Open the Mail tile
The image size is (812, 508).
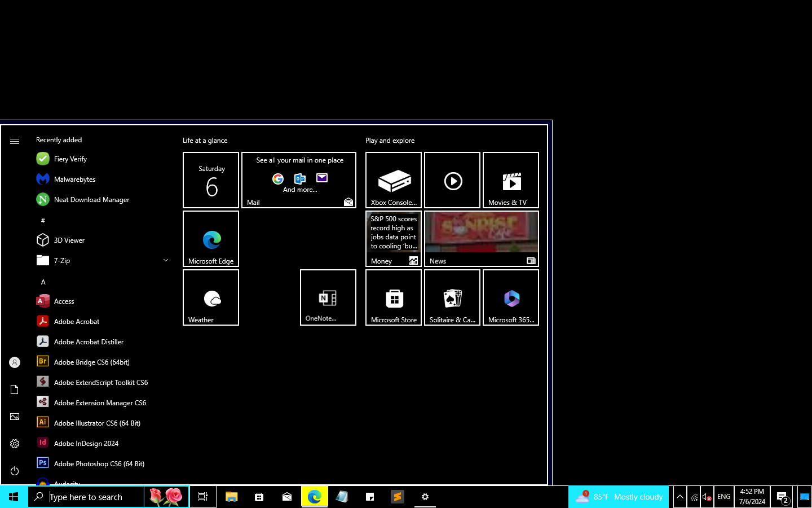point(299,180)
